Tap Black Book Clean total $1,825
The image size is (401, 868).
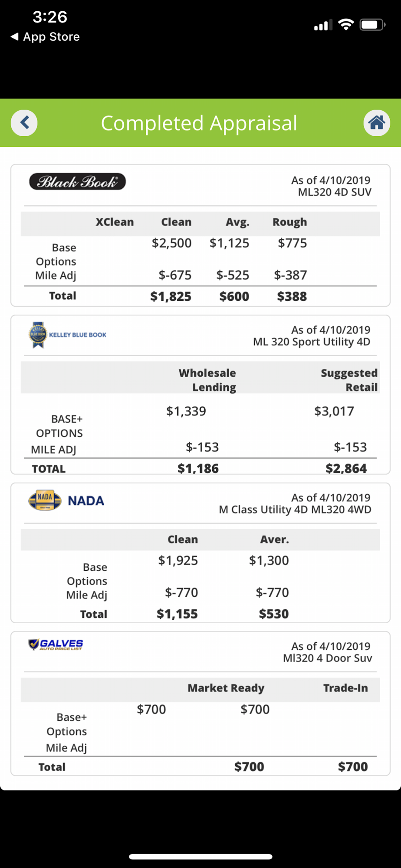(171, 296)
